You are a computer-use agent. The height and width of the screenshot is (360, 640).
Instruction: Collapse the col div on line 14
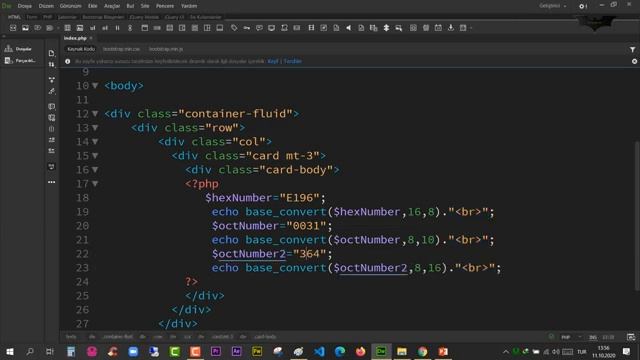click(95, 142)
